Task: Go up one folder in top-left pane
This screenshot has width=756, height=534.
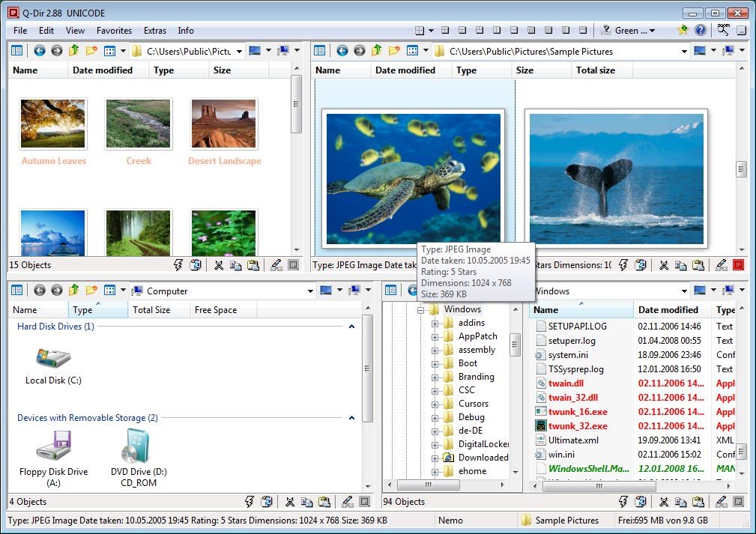Action: 74,51
